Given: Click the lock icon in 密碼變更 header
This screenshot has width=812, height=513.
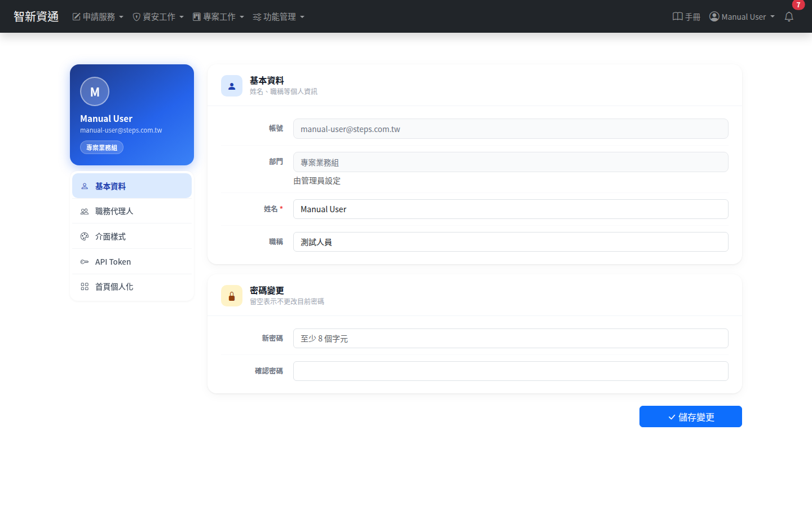Looking at the screenshot, I should 232,296.
